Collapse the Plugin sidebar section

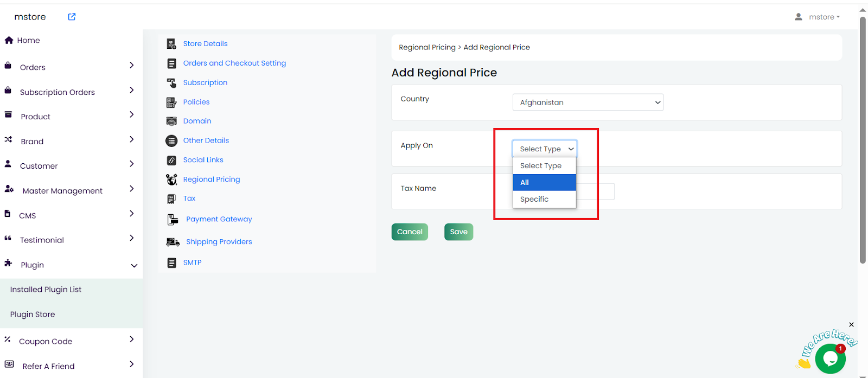pos(134,265)
